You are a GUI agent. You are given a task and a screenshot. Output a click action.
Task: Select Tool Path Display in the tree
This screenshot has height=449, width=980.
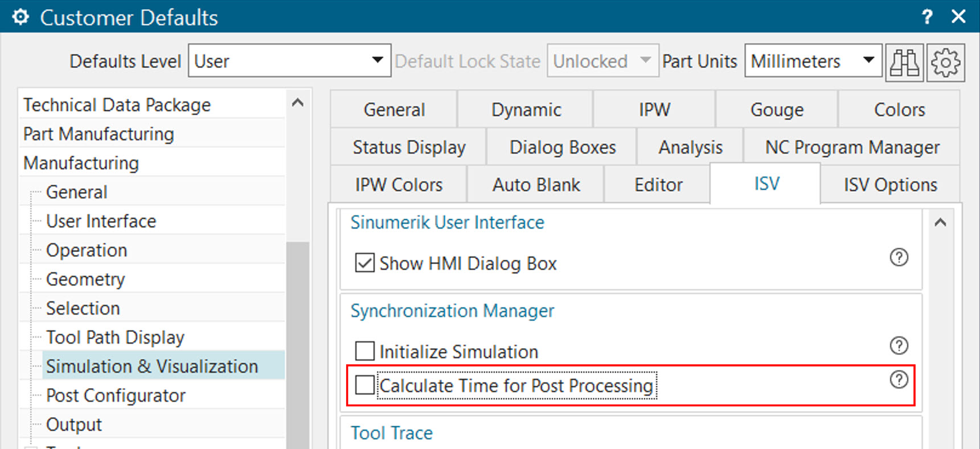(116, 337)
